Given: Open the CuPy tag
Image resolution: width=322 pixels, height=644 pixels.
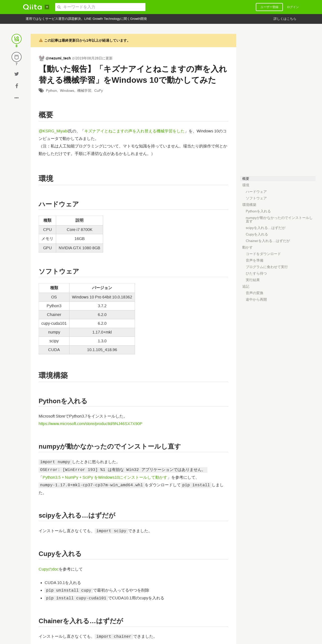Looking at the screenshot, I should pyautogui.click(x=99, y=91).
